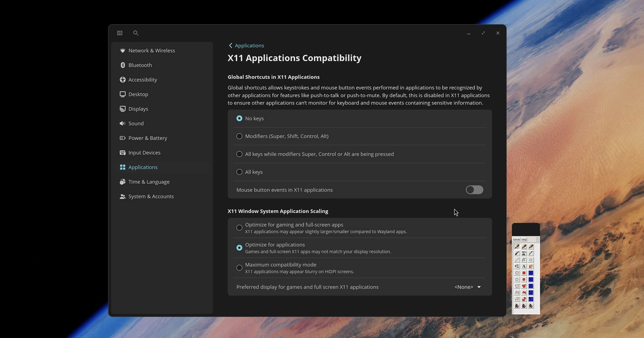Click the System & Accounts people icon
Image resolution: width=644 pixels, height=338 pixels.
[x=122, y=196]
